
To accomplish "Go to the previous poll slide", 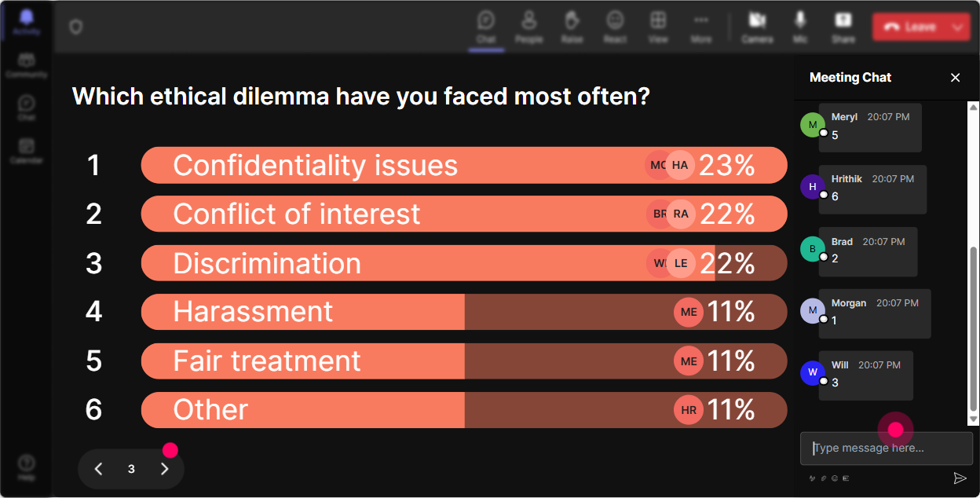I will pyautogui.click(x=98, y=469).
